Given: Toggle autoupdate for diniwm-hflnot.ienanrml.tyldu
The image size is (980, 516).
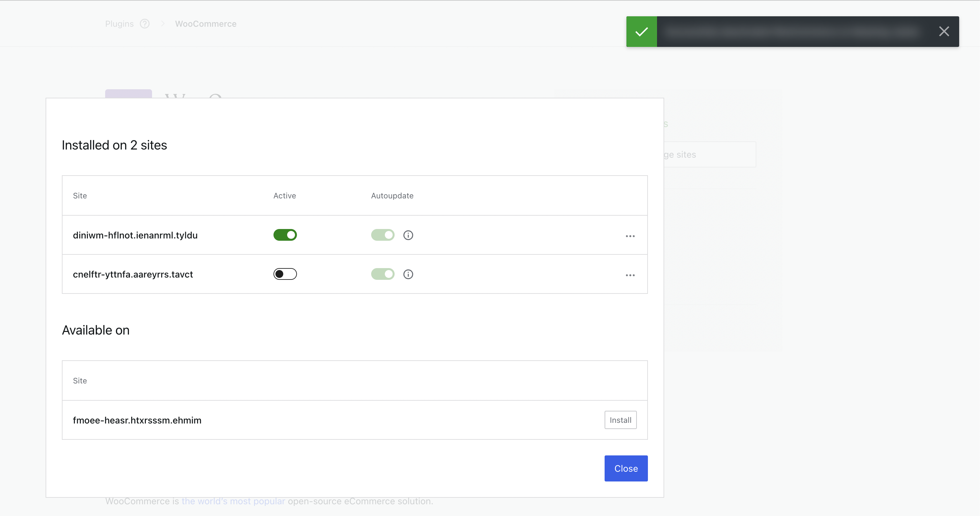Looking at the screenshot, I should [382, 235].
